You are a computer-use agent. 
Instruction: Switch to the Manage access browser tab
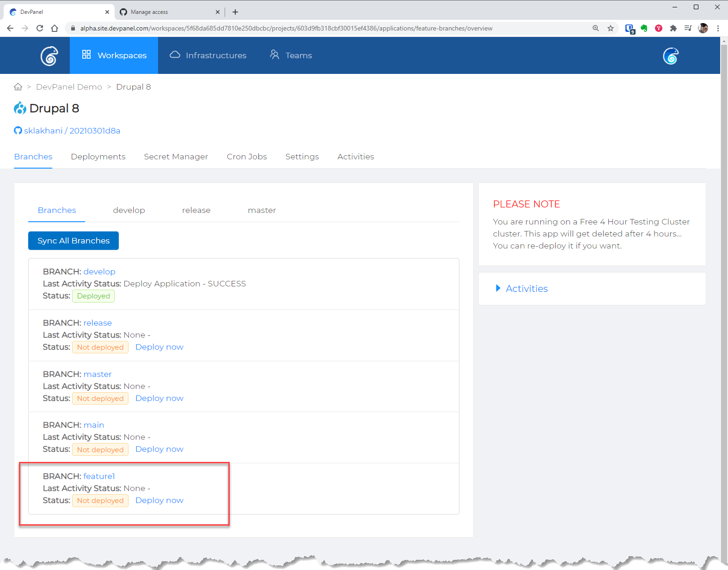[166, 12]
